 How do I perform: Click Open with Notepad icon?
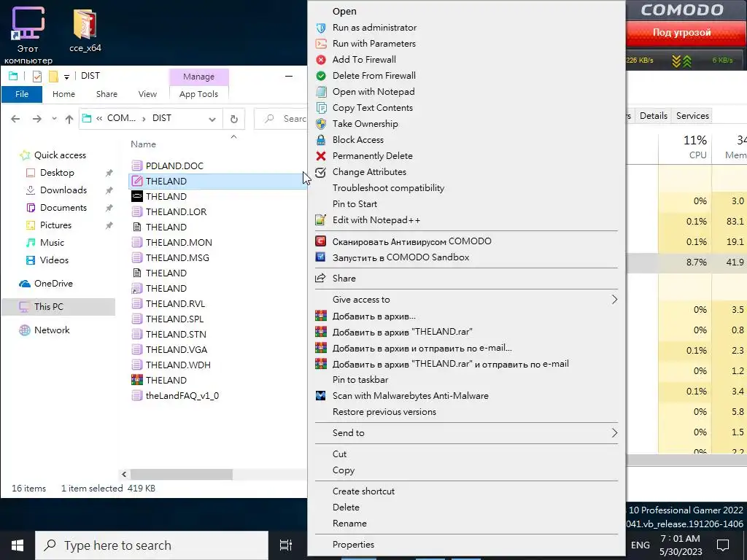pyautogui.click(x=321, y=92)
